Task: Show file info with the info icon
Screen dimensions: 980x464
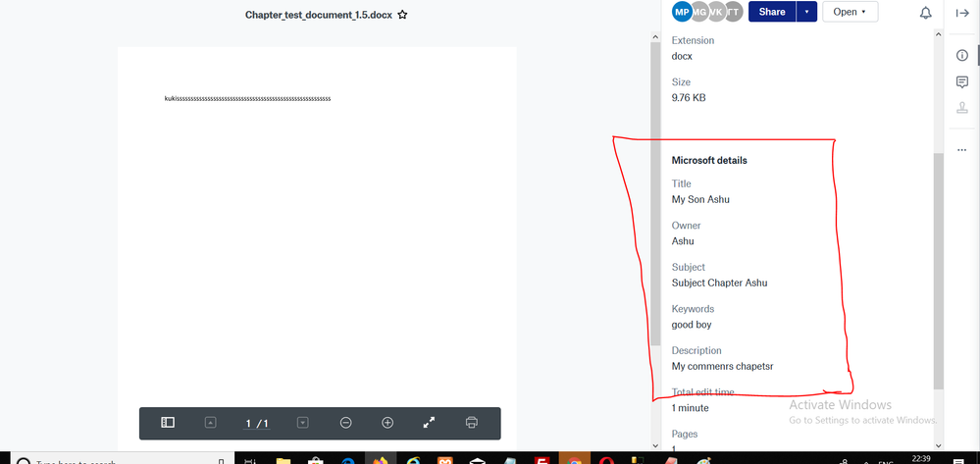Action: tap(962, 55)
